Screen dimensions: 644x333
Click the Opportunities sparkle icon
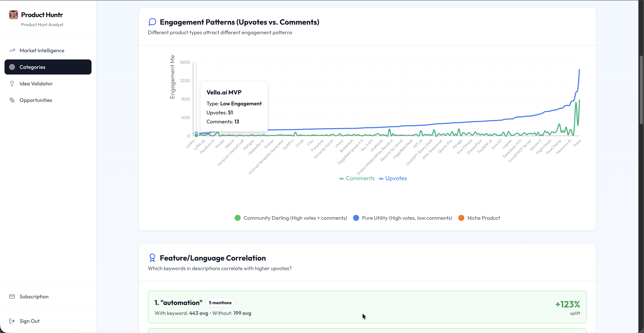click(x=12, y=100)
